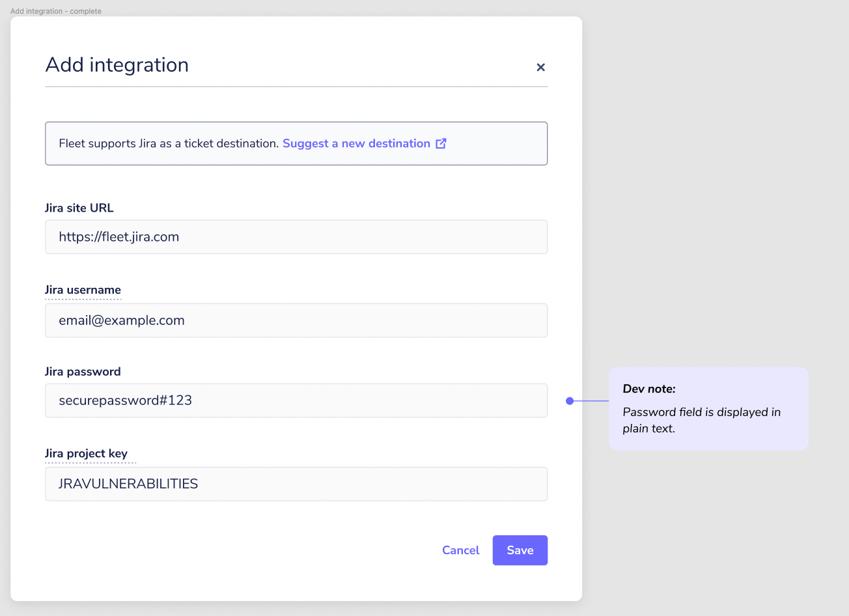This screenshot has height=616, width=849.
Task: Click the https://fleet.jira.com URL text
Action: (119, 236)
